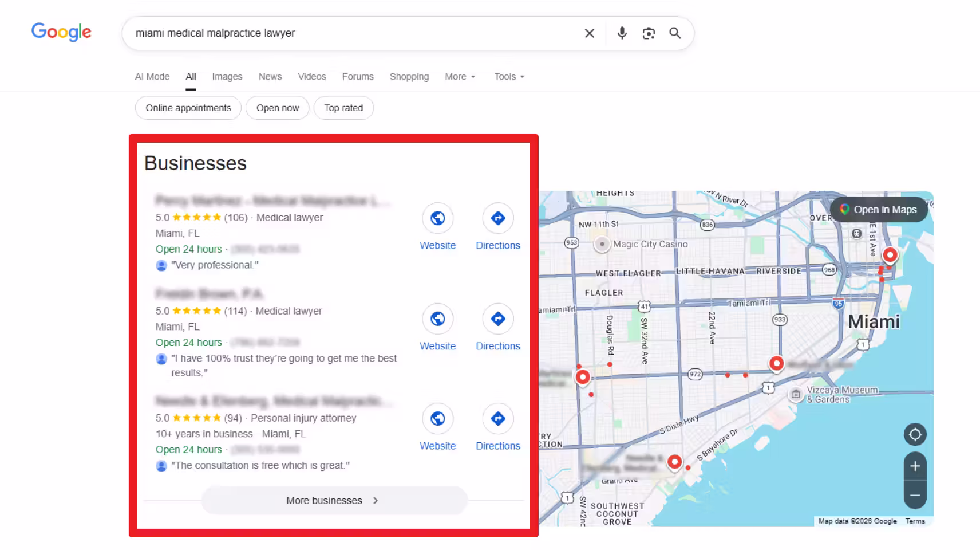Click the reviewer avatar beside "Very professional."

[x=161, y=265]
